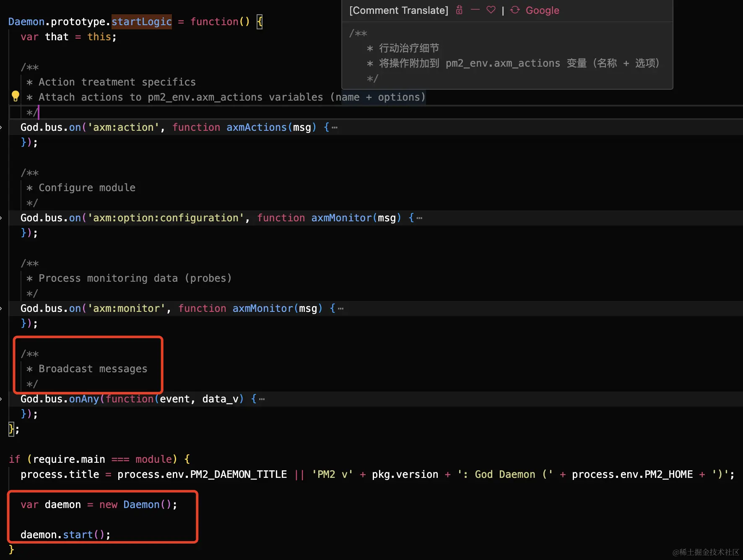Click Daemon in 'Daemon.prototype' at top

(26, 22)
